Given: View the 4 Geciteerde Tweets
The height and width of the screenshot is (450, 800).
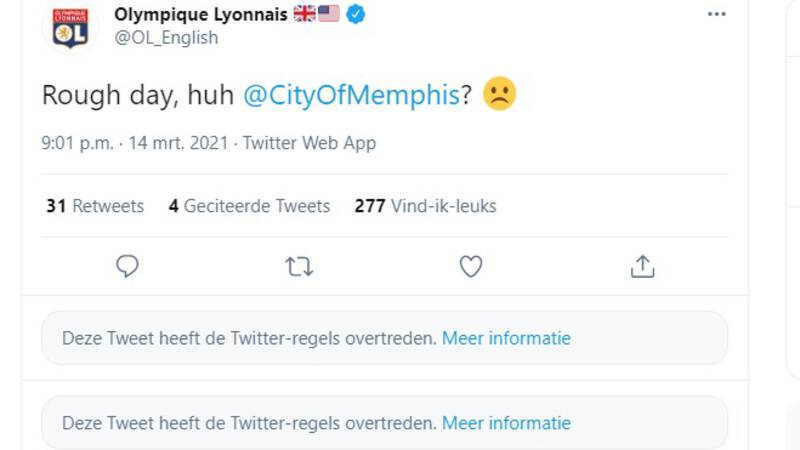Looking at the screenshot, I should click(x=249, y=206).
